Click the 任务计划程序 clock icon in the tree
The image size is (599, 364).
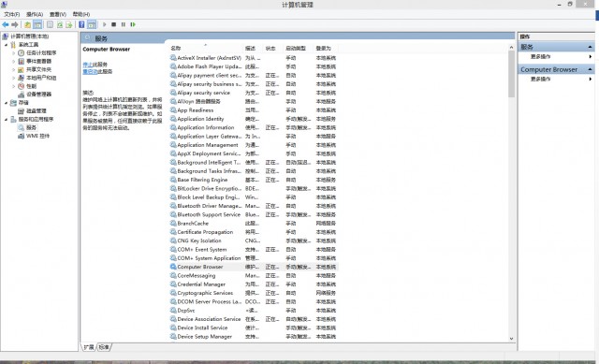22,52
